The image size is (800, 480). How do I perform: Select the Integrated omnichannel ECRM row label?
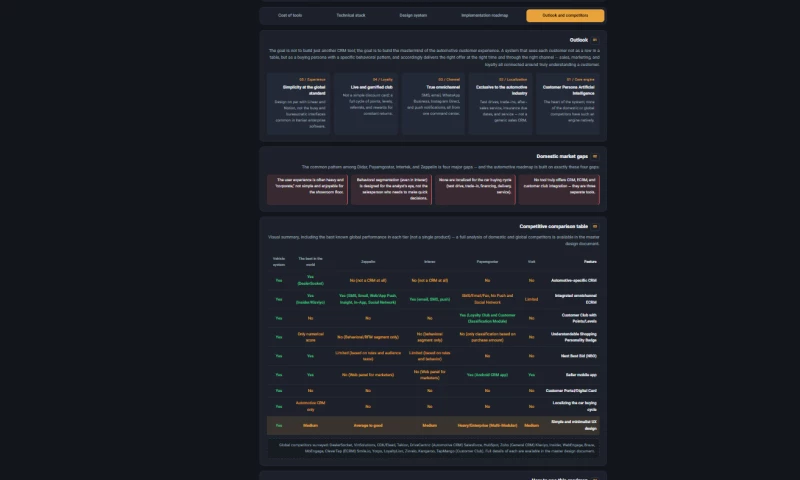[576, 299]
